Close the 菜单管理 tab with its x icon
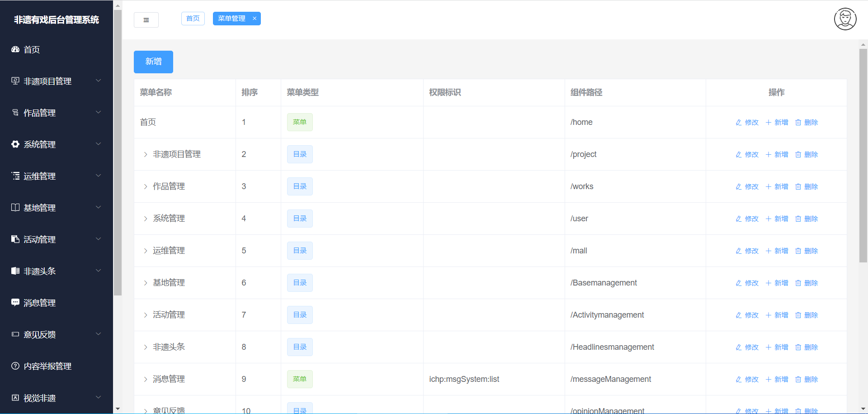The image size is (868, 414). point(255,19)
